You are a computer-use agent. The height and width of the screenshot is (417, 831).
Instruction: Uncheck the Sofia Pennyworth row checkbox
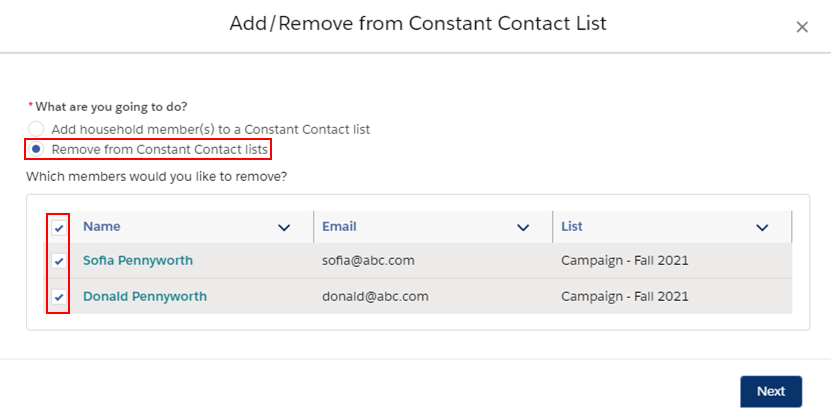coord(59,261)
